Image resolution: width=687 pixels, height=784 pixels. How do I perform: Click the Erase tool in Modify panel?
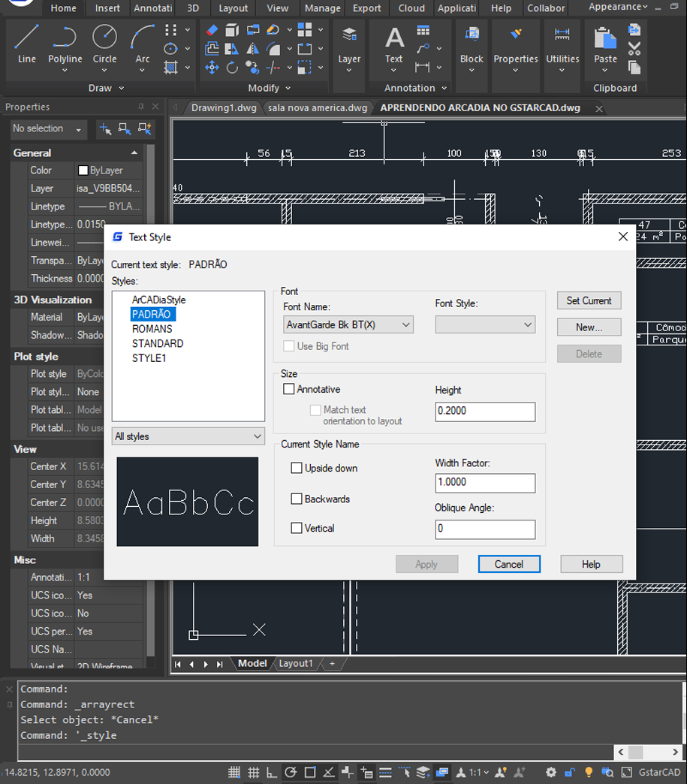pos(212,30)
